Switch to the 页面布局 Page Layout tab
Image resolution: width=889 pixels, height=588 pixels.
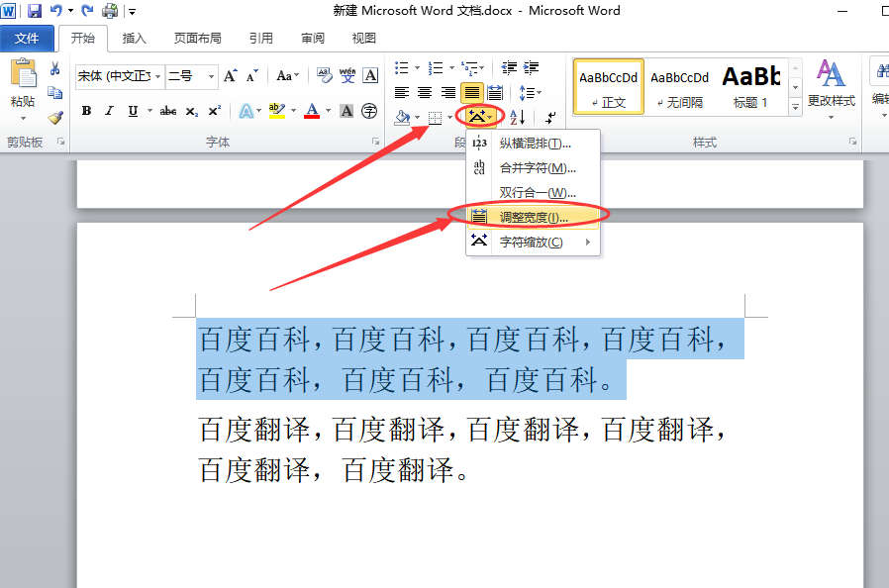[x=197, y=39]
